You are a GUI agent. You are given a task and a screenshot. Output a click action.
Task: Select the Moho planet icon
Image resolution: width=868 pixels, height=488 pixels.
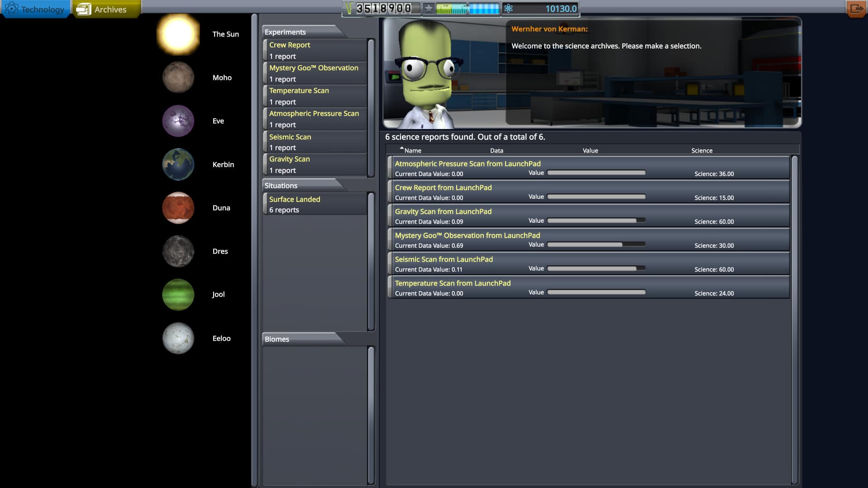pos(178,77)
